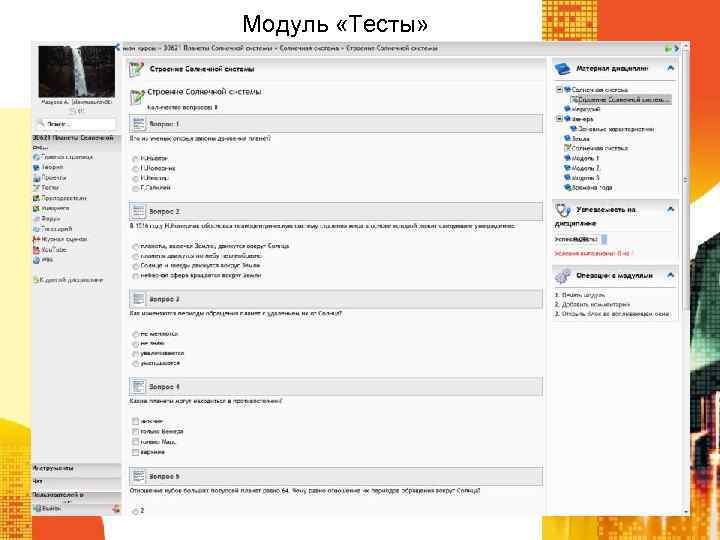Select the fourth answer of Вопрос 2 (небесная сфера)
Viewport: 720px width, 540px height.
(135, 276)
